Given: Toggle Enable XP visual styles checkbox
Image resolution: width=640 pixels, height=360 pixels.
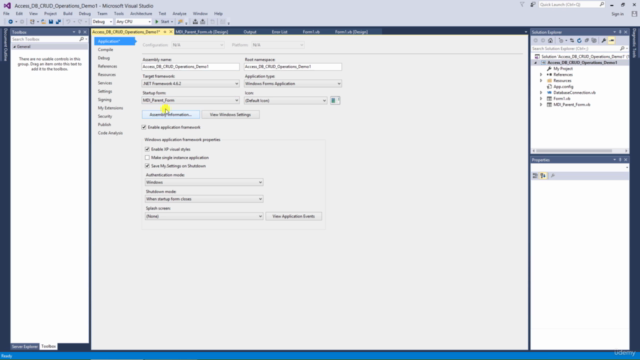Looking at the screenshot, I should point(147,149).
